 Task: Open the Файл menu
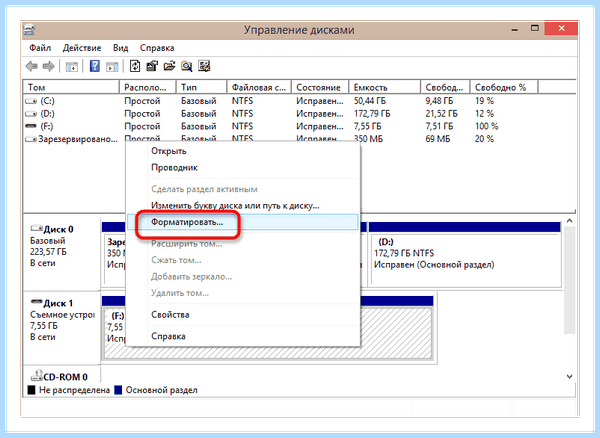coord(40,48)
